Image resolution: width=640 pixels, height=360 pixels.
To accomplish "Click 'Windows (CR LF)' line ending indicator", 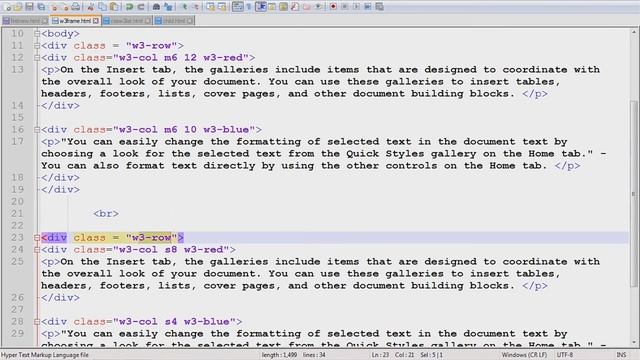I will point(524,355).
